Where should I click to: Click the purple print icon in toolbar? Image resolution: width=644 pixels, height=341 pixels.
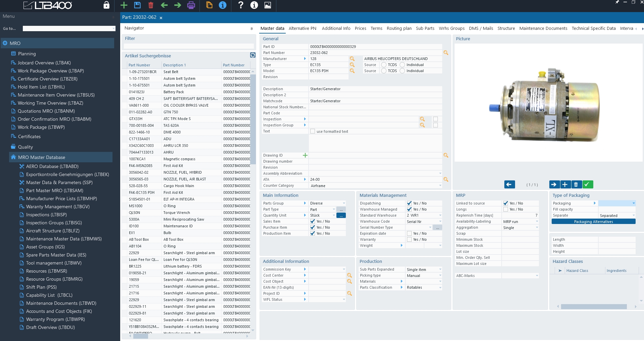191,5
